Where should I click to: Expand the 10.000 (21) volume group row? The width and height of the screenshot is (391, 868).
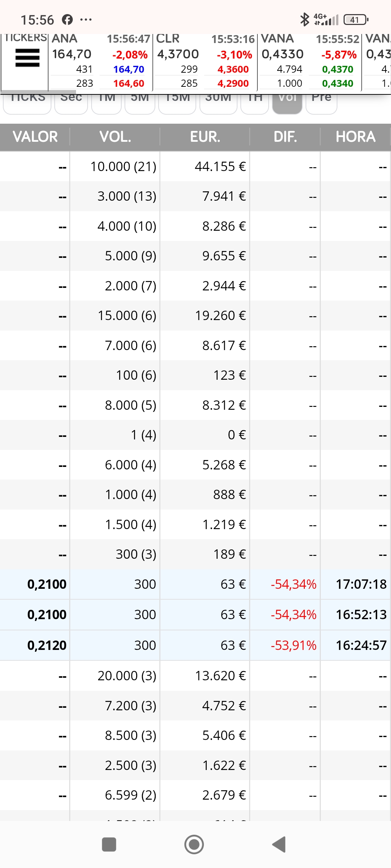195,167
